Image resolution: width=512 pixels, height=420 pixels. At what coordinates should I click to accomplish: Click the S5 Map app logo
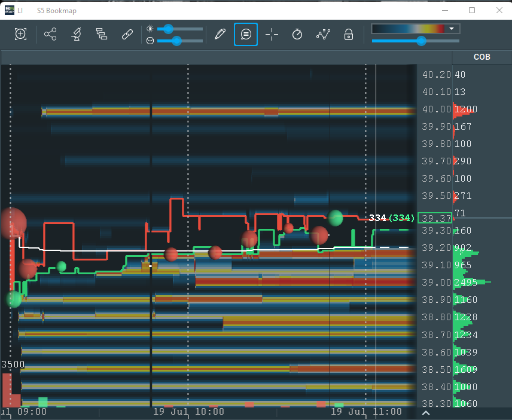click(x=10, y=10)
